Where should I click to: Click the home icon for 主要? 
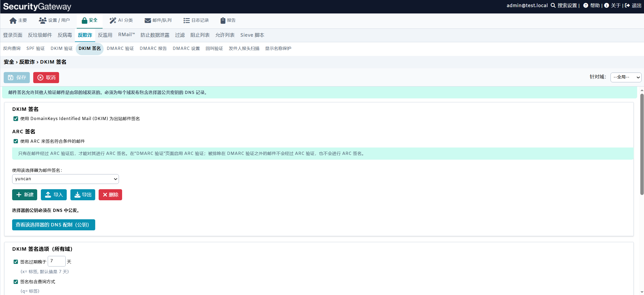point(13,21)
